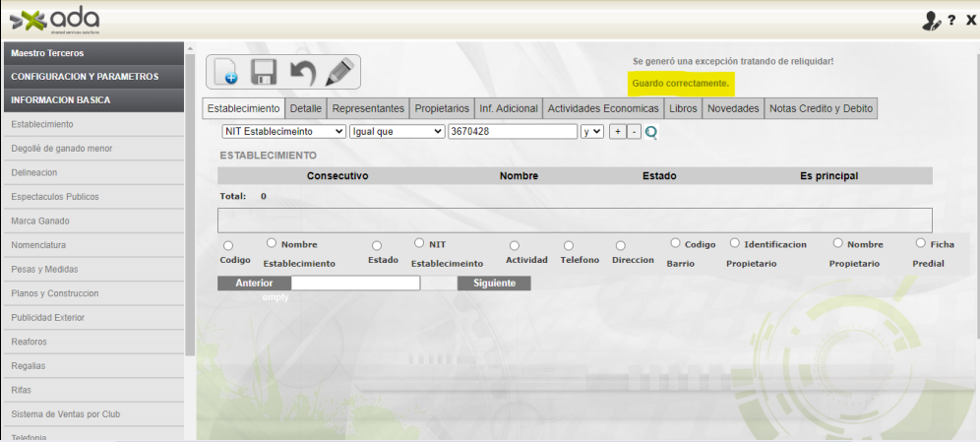Screen dimensions: 980x442
Task: Click the user profile icon
Action: coord(931,21)
